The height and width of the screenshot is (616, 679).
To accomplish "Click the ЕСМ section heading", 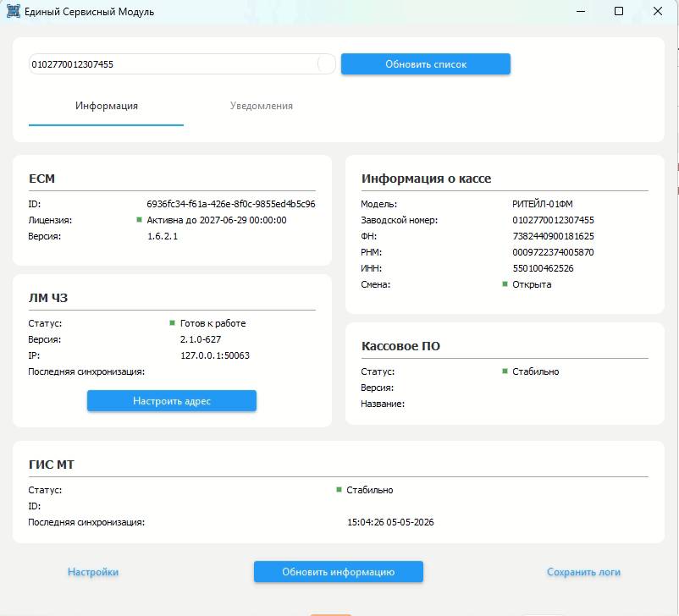I will [x=42, y=179].
